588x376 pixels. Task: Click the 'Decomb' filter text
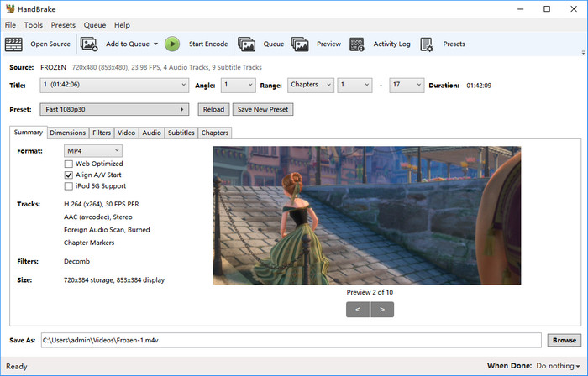click(76, 261)
